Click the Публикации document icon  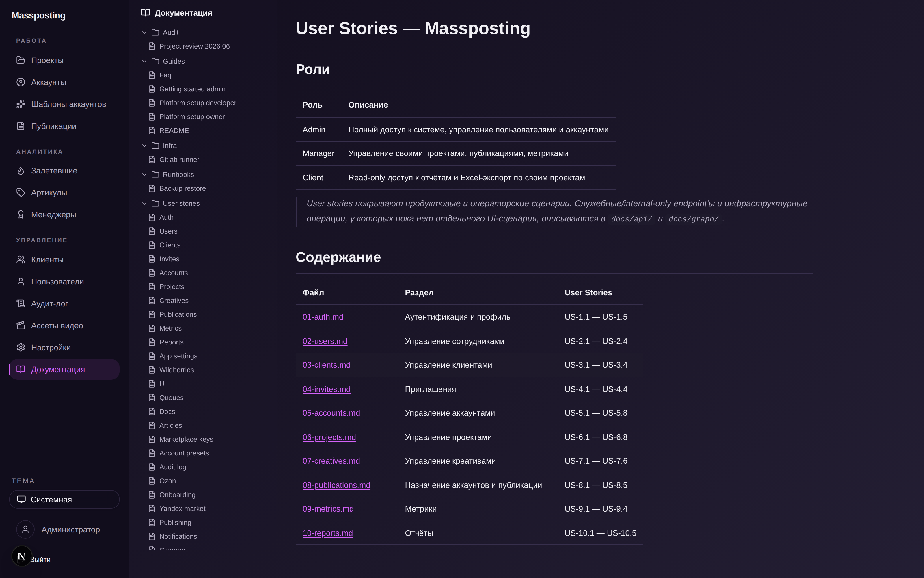pyautogui.click(x=21, y=126)
